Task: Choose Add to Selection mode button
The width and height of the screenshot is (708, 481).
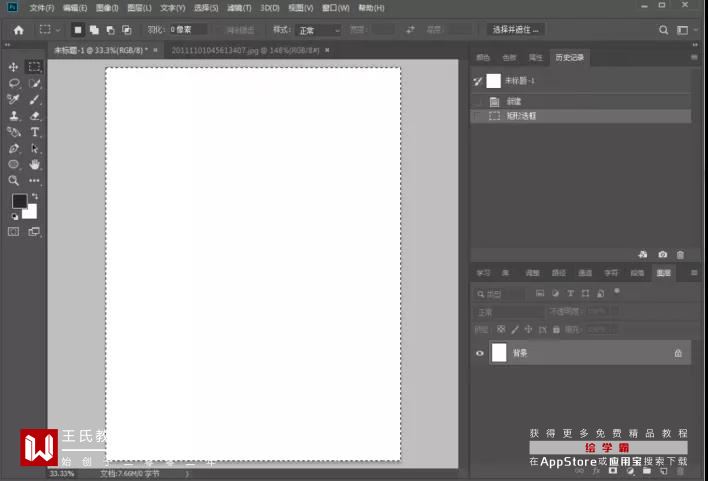Action: click(x=94, y=30)
